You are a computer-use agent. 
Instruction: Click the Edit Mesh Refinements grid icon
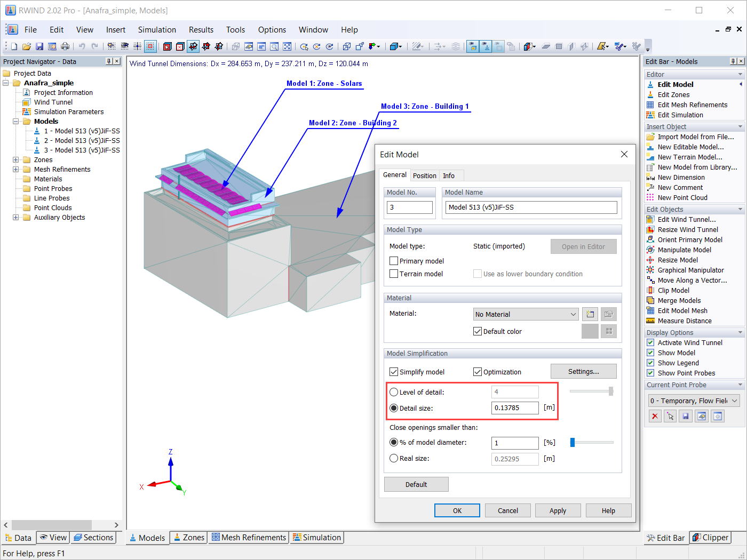pos(650,105)
